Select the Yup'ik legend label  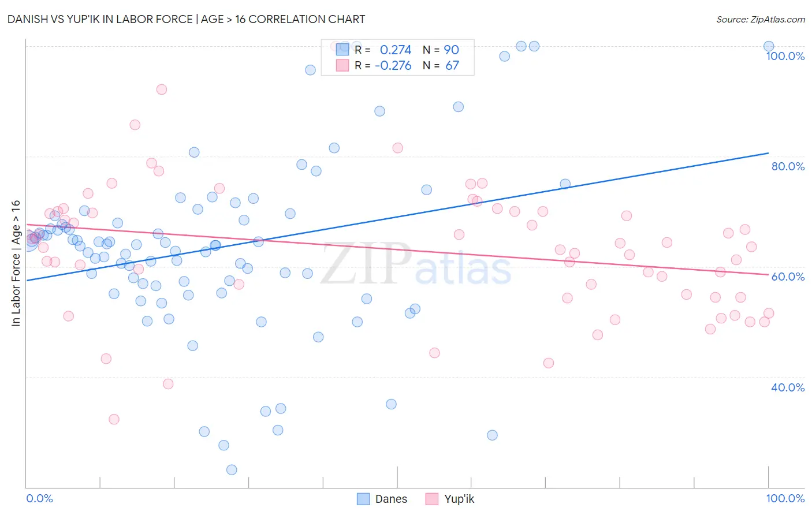point(459,499)
